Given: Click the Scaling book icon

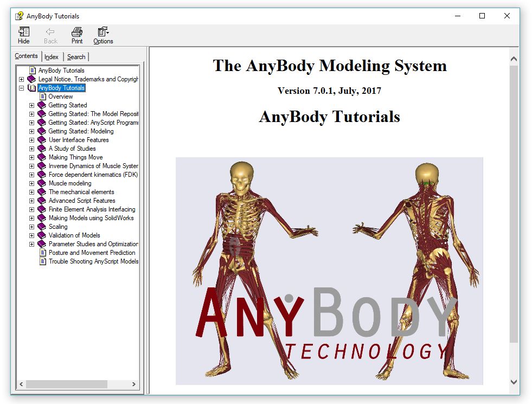Looking at the screenshot, I should pos(42,227).
